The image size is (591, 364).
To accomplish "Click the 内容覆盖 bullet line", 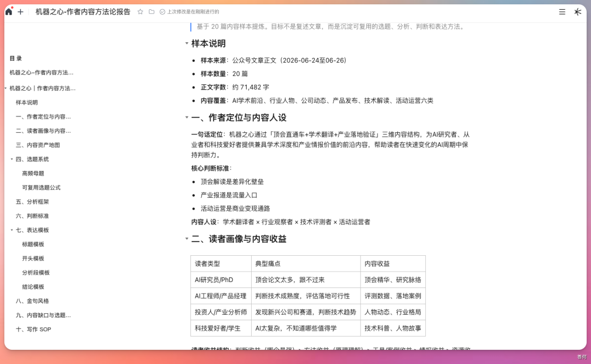I will 317,101.
